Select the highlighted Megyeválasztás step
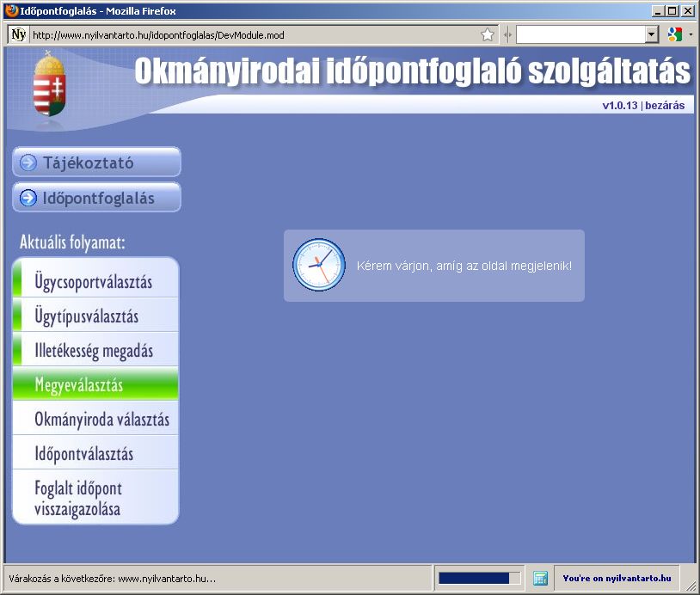700x595 pixels. tap(79, 384)
